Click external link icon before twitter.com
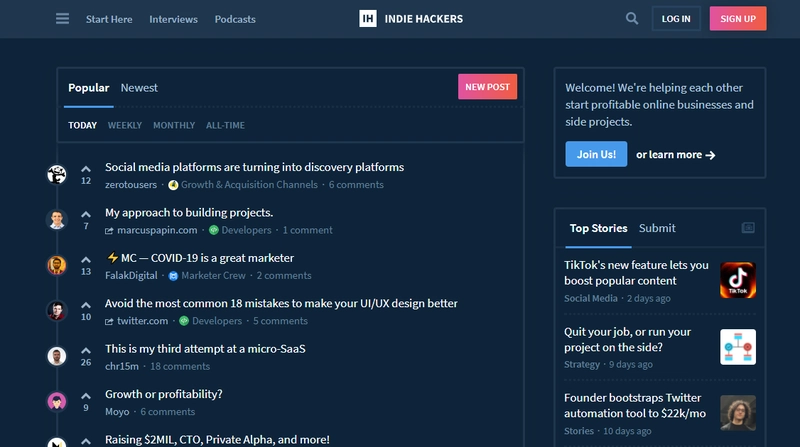Viewport: 800px width, 447px height. 109,321
